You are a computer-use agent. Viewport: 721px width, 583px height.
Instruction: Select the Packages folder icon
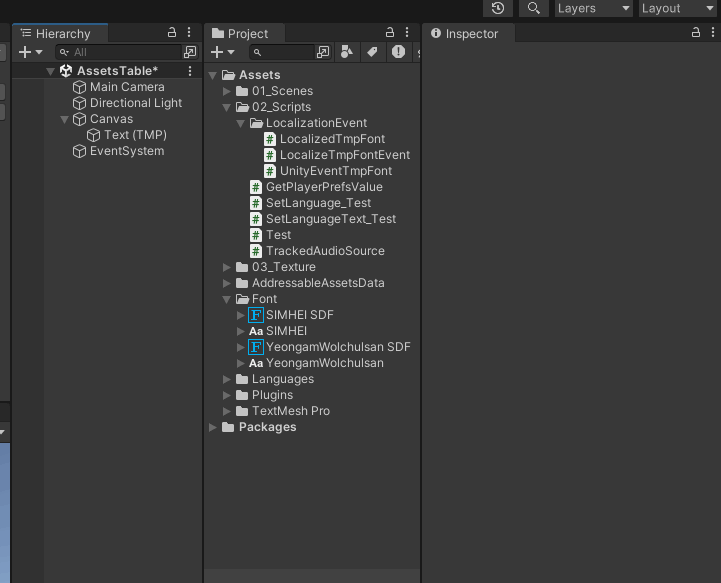pyautogui.click(x=228, y=428)
